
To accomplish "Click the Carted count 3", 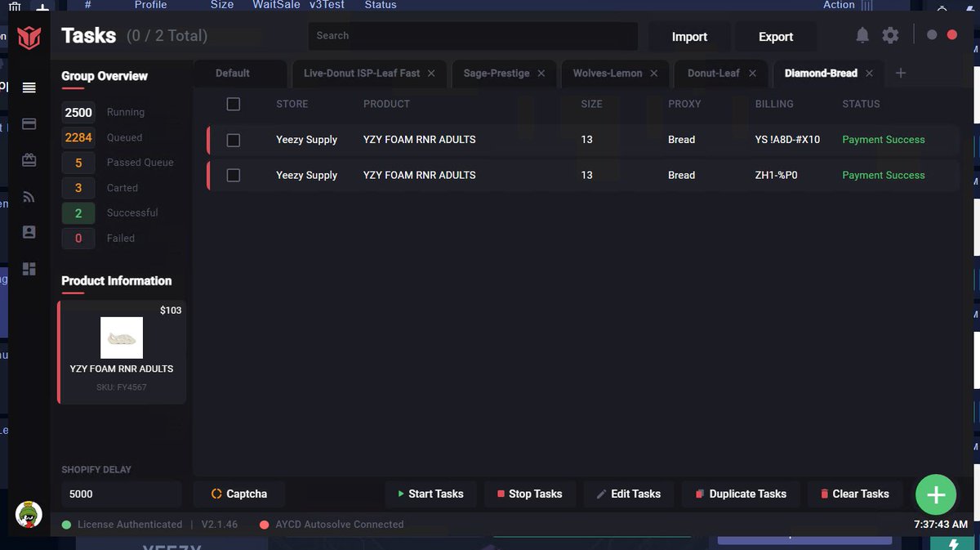I will pos(78,188).
